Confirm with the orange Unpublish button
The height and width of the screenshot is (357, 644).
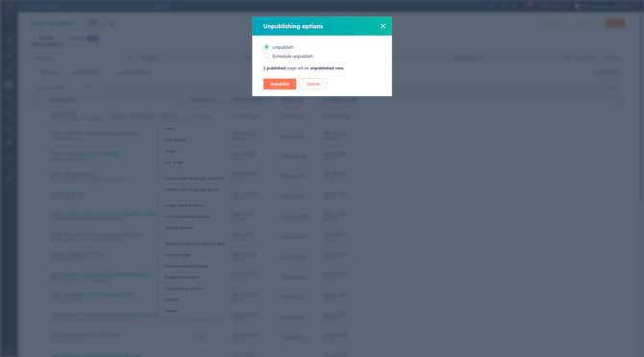tap(280, 84)
